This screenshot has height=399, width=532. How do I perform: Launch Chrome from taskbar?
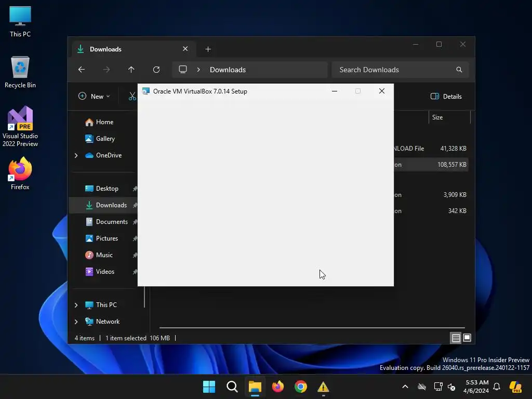(301, 387)
